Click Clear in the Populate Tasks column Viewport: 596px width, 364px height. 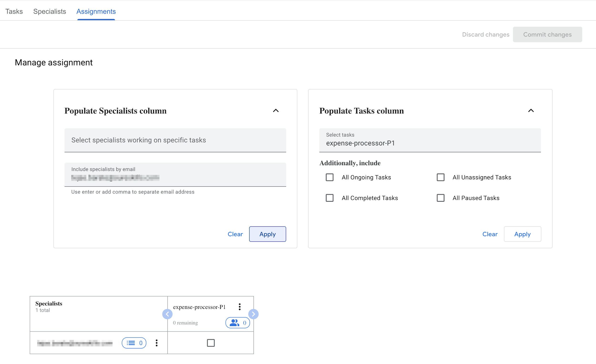pyautogui.click(x=490, y=234)
